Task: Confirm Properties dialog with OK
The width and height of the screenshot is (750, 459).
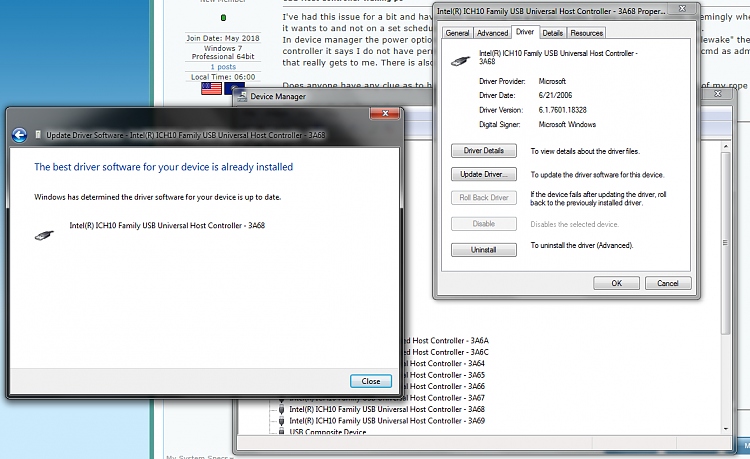Action: [x=617, y=283]
